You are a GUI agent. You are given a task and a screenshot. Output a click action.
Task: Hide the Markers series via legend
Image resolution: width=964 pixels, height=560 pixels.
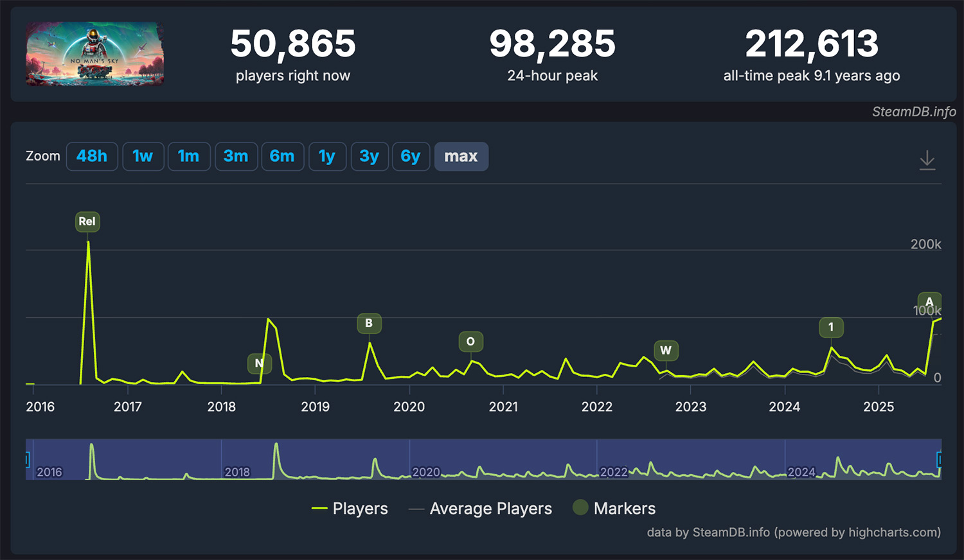pos(614,509)
